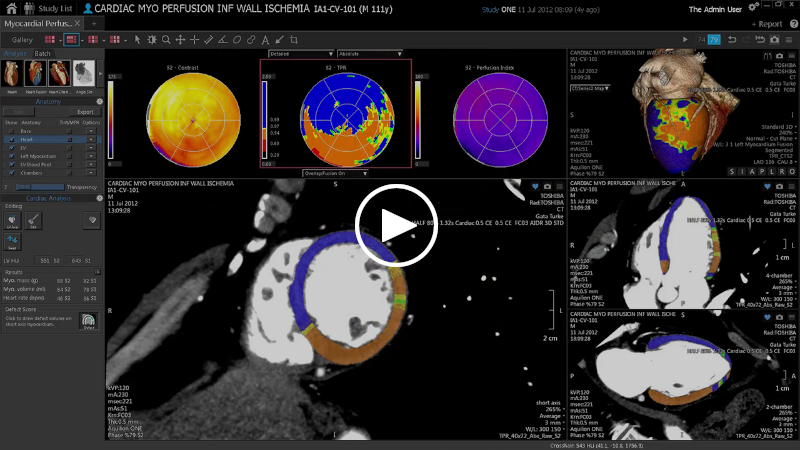Toggle LV anatomy show checkbox
The image size is (800, 450).
click(12, 148)
